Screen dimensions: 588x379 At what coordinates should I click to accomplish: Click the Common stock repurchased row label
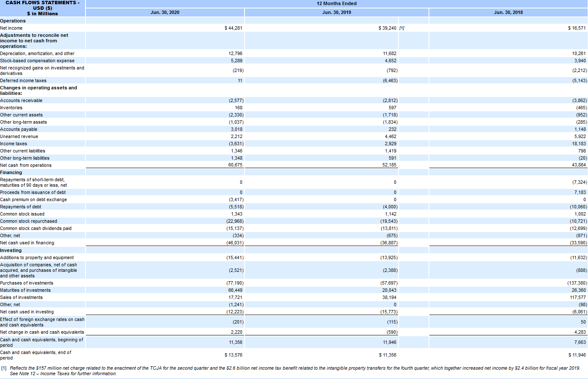[29, 221]
